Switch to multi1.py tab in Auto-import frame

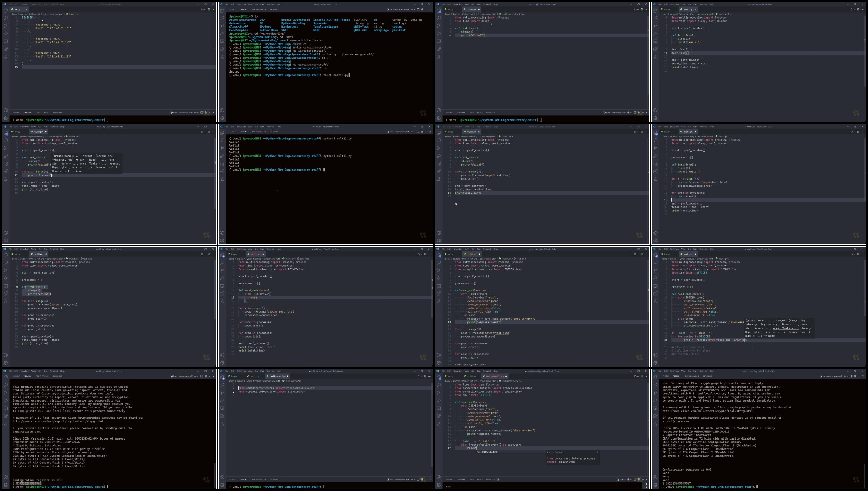(471, 376)
